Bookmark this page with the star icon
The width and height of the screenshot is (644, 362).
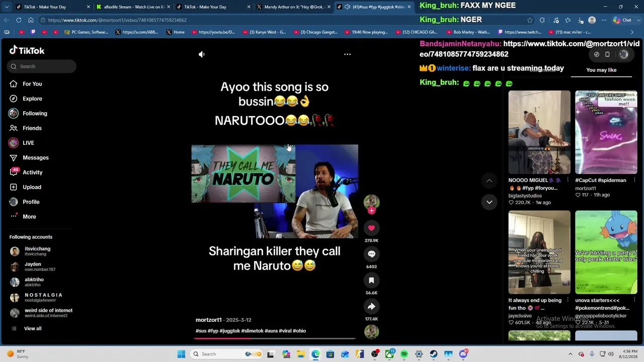(530, 20)
